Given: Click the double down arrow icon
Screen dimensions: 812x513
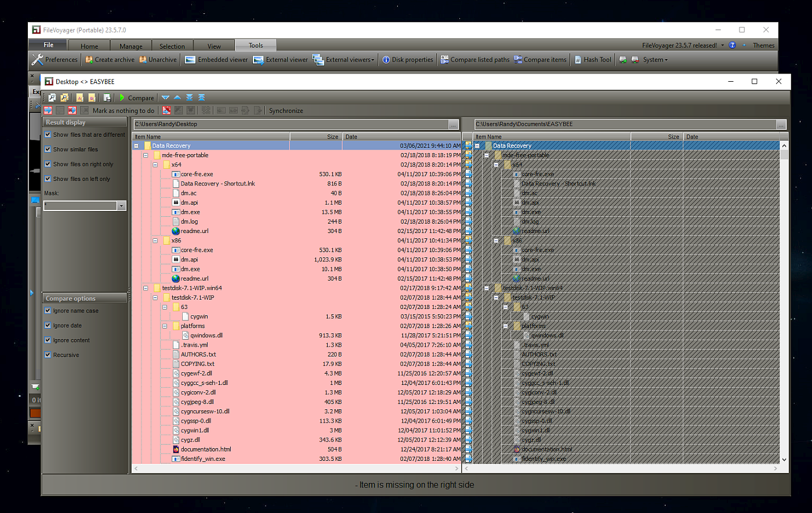Looking at the screenshot, I should tap(190, 97).
